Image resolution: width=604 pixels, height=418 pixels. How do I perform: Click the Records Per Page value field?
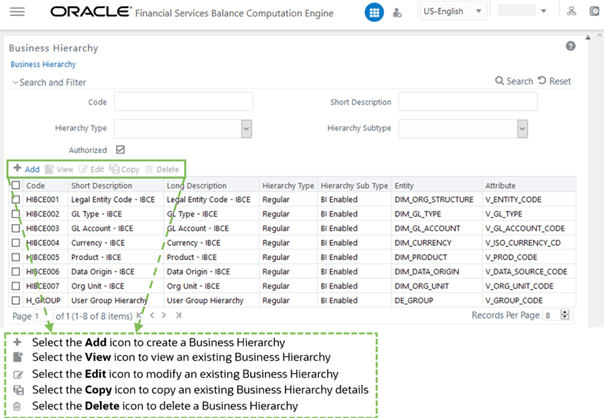click(551, 315)
